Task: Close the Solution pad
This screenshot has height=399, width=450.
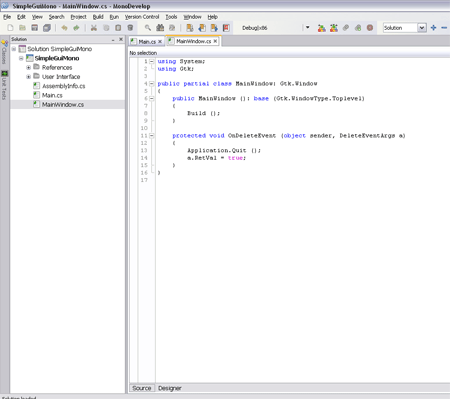Action: point(121,39)
